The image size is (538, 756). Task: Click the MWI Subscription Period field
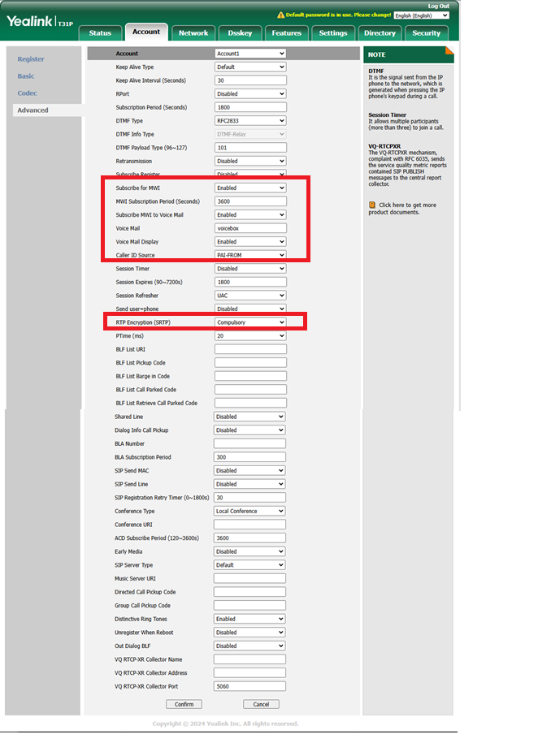coord(250,201)
